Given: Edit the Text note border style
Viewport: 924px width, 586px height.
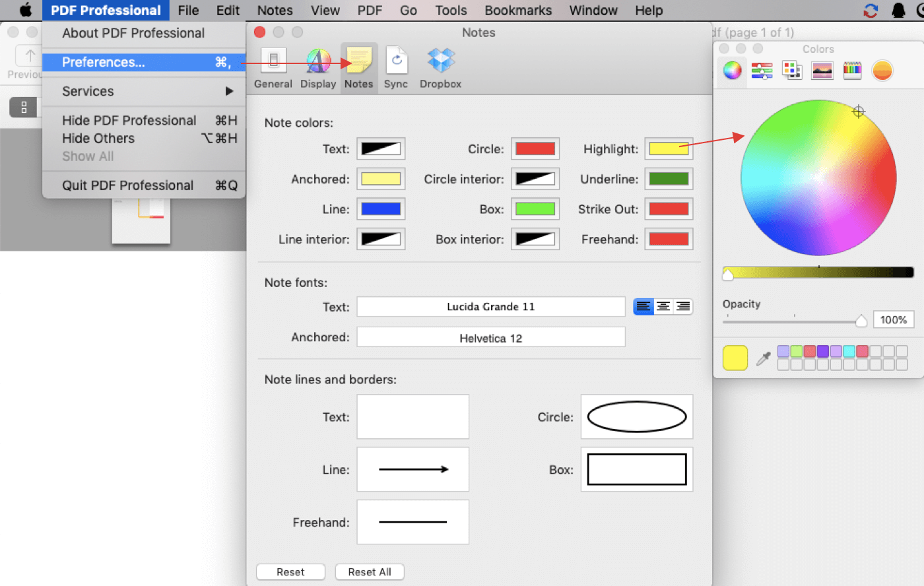Looking at the screenshot, I should 413,416.
